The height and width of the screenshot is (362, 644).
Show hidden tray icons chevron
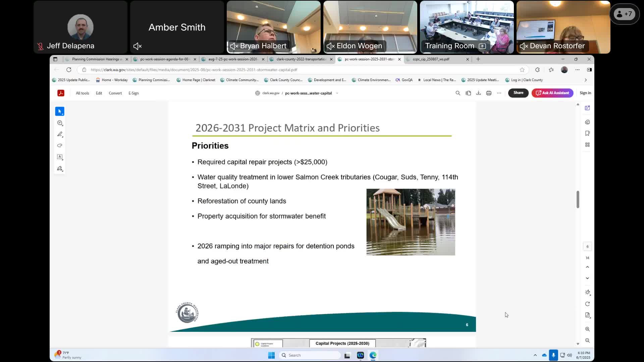pyautogui.click(x=535, y=355)
